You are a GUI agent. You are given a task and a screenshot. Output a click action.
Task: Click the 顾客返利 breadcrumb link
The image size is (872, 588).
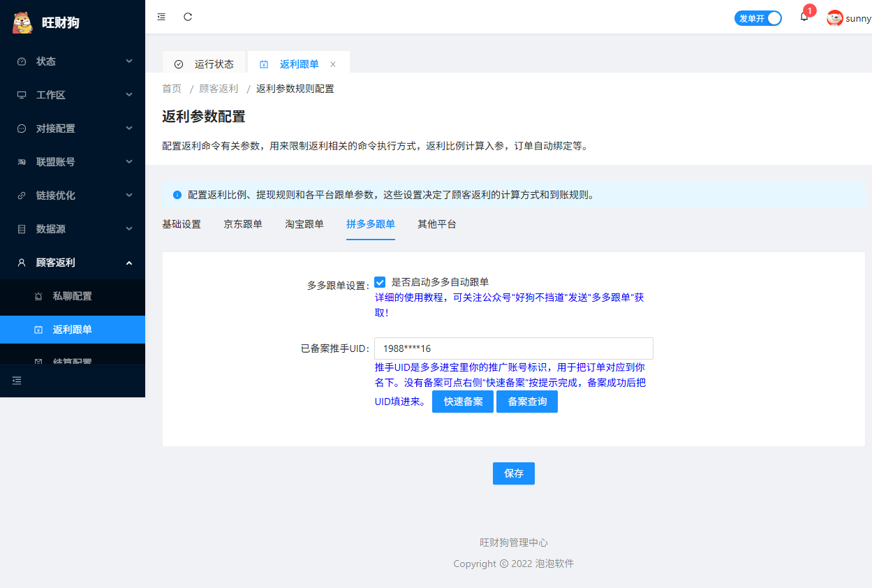pos(219,89)
